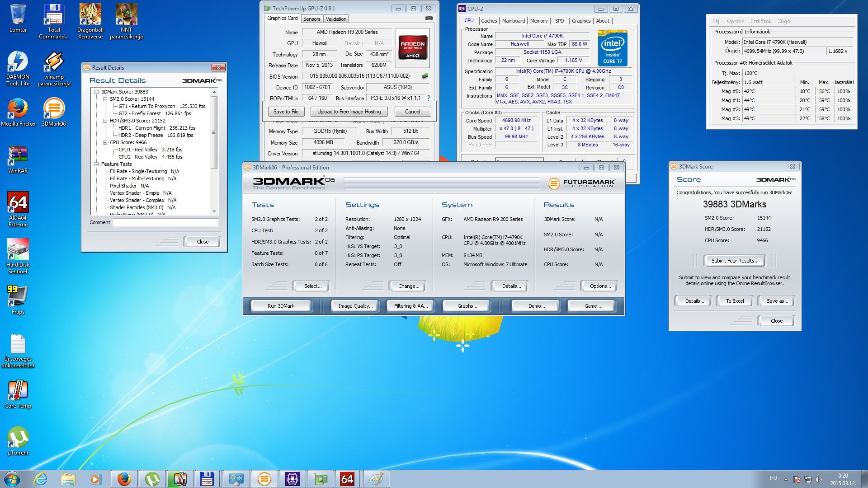Collapse the 3DMark Score tree node
The width and height of the screenshot is (868, 488).
pyautogui.click(x=96, y=92)
